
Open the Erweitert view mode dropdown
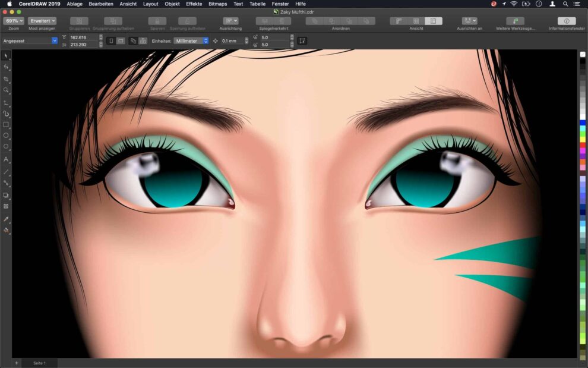pyautogui.click(x=42, y=21)
